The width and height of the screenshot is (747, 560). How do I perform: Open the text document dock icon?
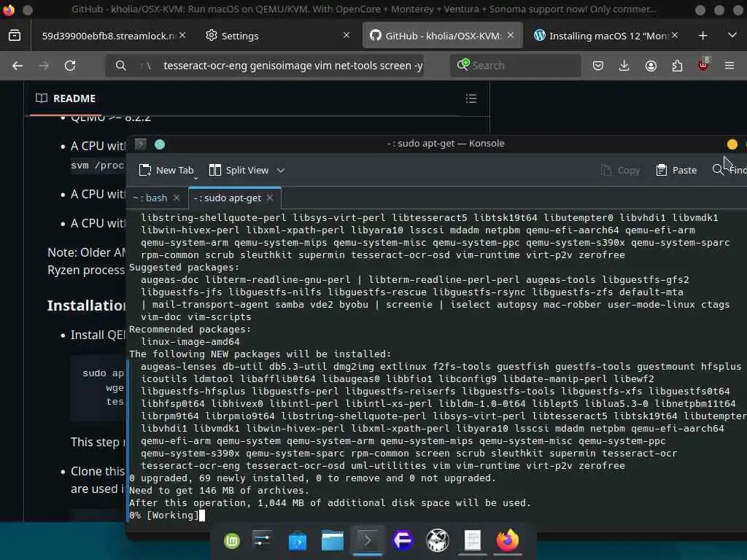click(473, 540)
